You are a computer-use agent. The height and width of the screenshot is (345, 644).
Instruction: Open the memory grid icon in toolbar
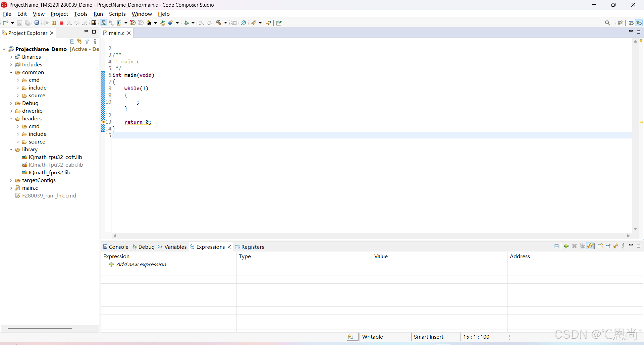pos(94,23)
